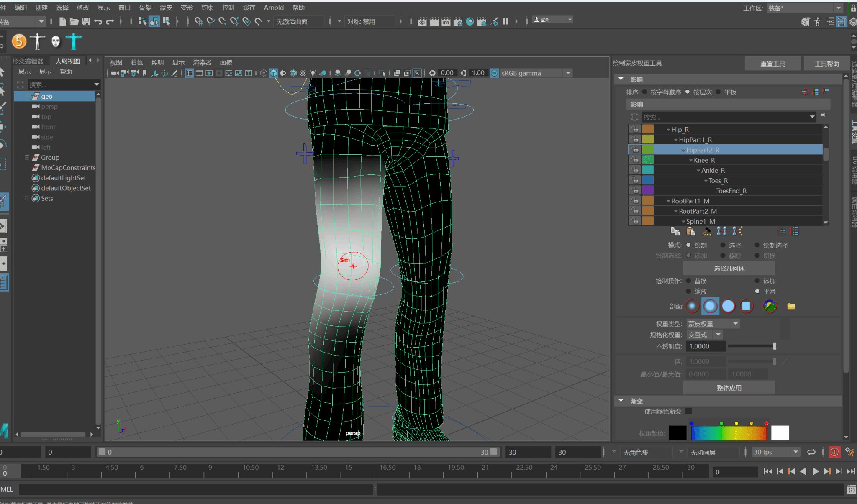Select the solid round brush profile

point(728,306)
